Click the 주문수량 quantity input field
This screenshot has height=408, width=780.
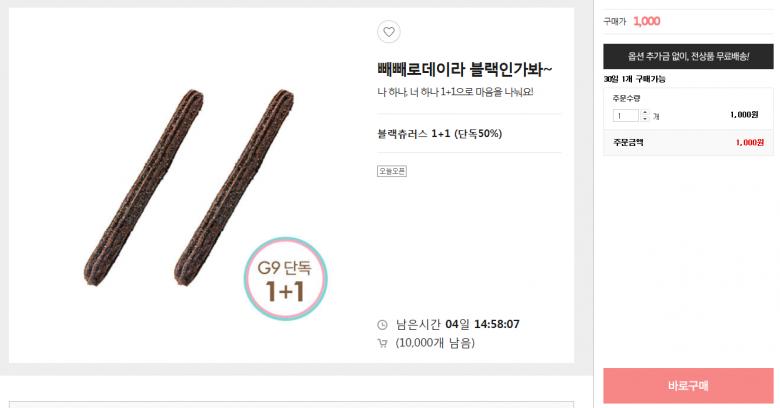pos(625,115)
